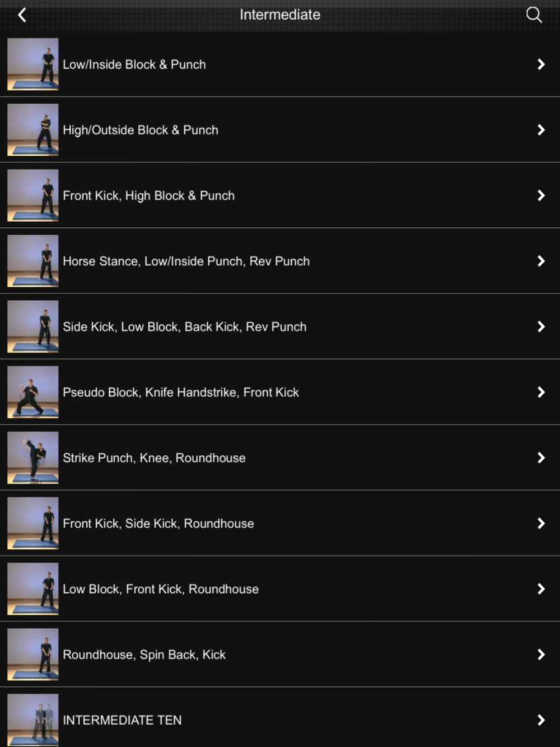Choose Low Block, Front Kick, Roundhouse entry
This screenshot has width=560, height=747.
tap(280, 589)
